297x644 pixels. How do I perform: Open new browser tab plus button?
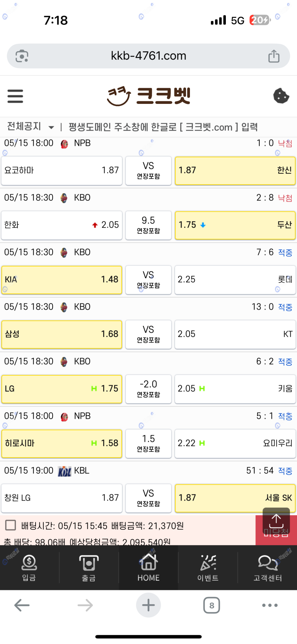(148, 605)
